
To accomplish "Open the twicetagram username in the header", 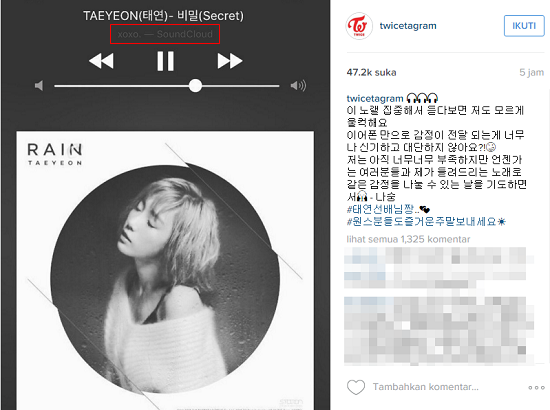I will pyautogui.click(x=408, y=26).
